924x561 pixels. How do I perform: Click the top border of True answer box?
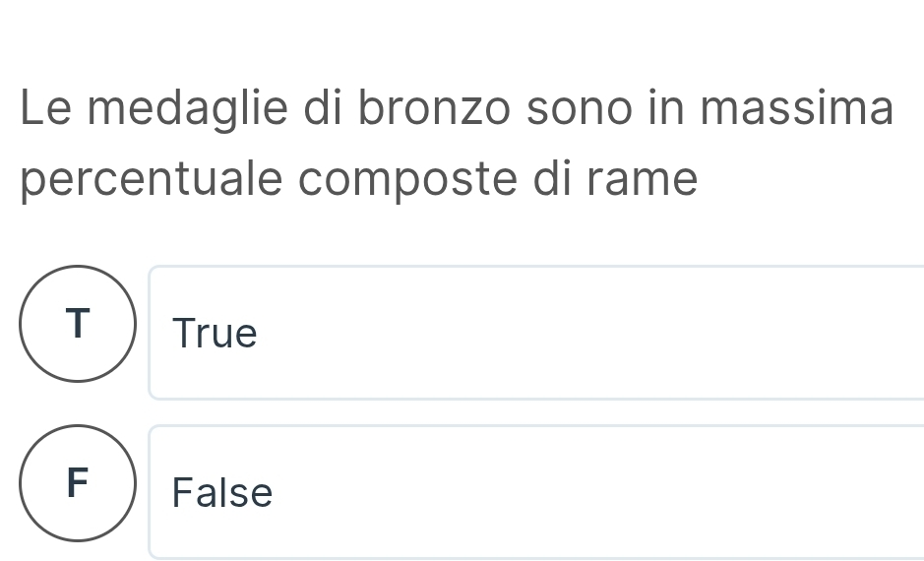[x=536, y=267]
